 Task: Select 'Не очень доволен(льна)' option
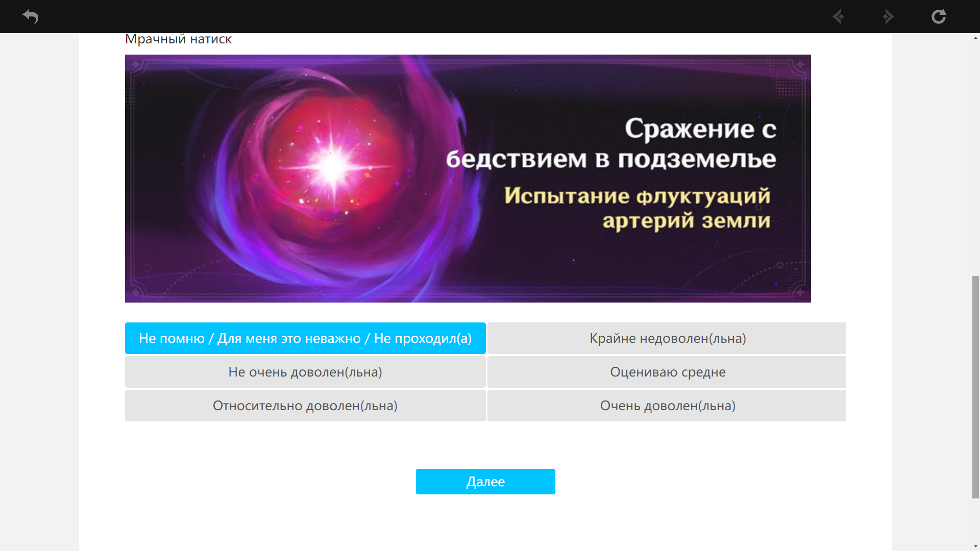(305, 372)
